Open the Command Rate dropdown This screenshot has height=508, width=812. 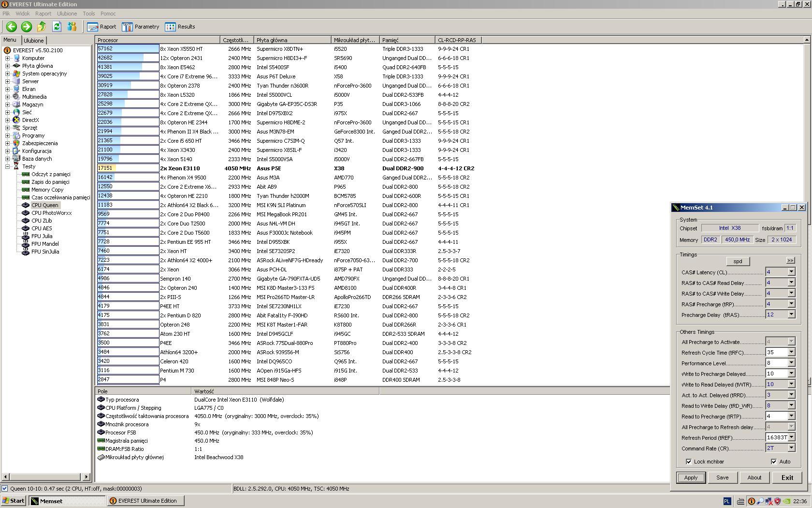pos(791,448)
